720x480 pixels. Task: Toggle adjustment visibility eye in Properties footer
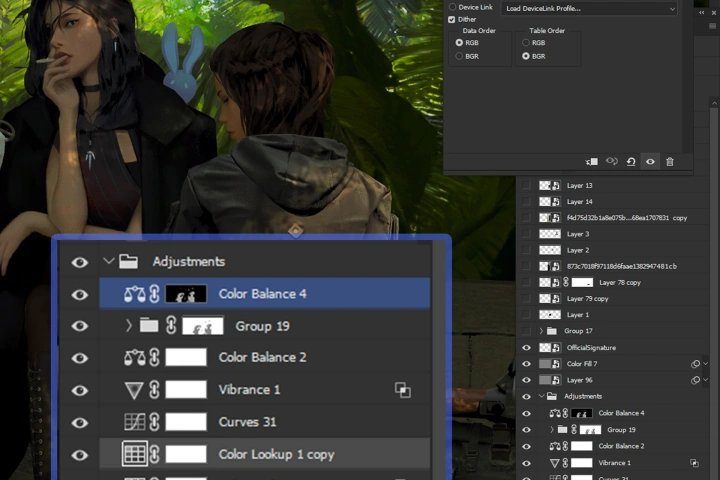click(x=650, y=162)
